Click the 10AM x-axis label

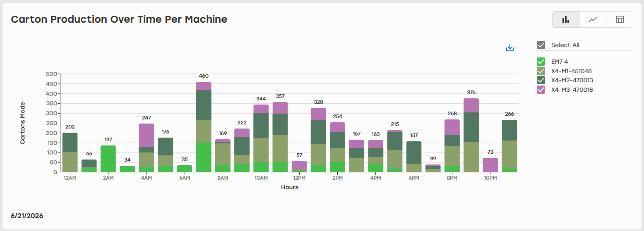[261, 178]
